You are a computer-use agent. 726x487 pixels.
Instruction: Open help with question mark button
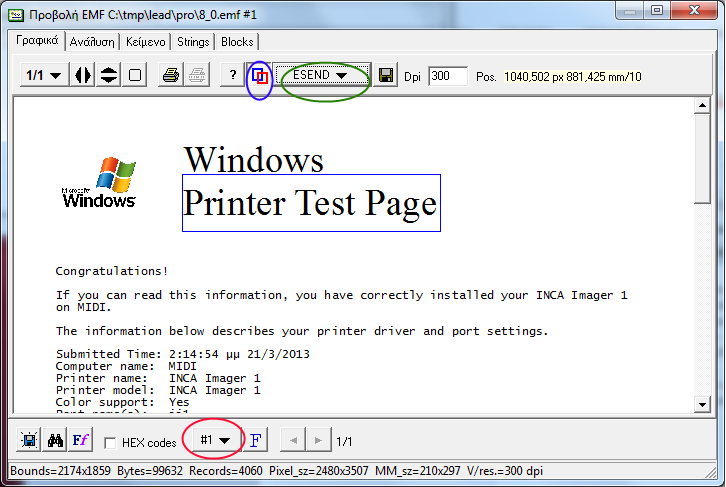point(233,75)
